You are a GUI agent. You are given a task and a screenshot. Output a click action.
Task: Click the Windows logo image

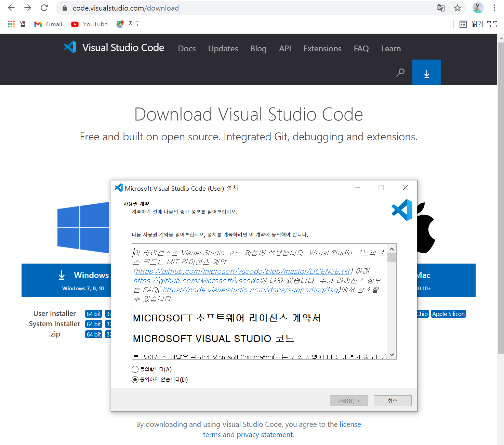(83, 228)
